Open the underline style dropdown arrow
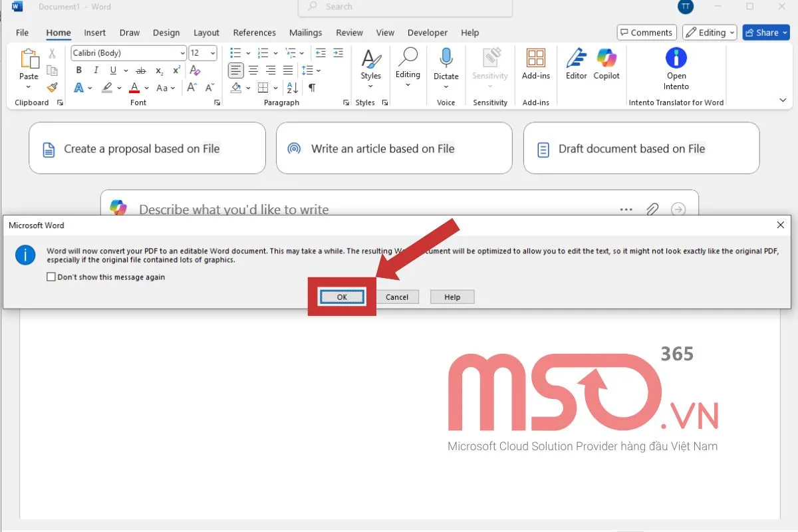 [x=125, y=70]
